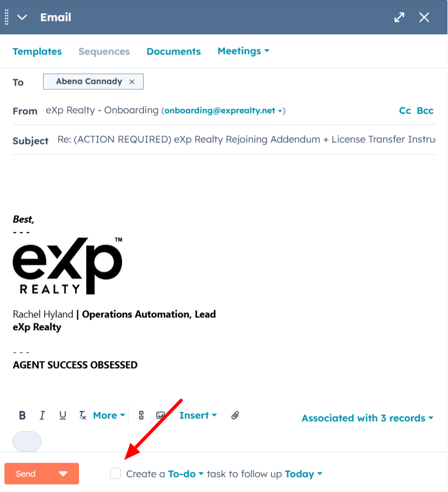The image size is (448, 492).
Task: Open the Meetings dropdown
Action: [243, 51]
